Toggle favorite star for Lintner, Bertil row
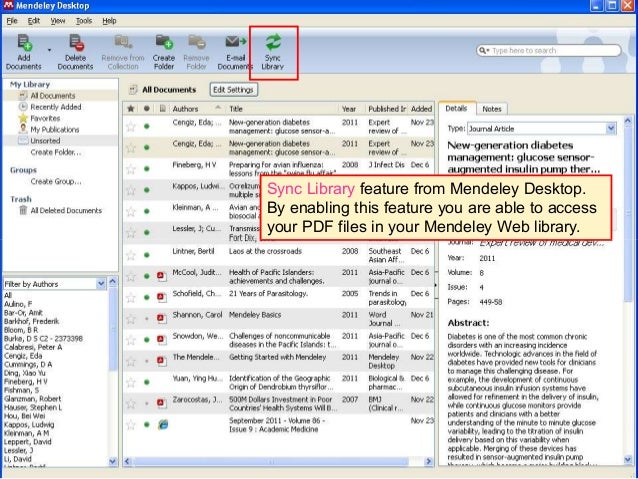The height and width of the screenshot is (479, 638). click(131, 255)
